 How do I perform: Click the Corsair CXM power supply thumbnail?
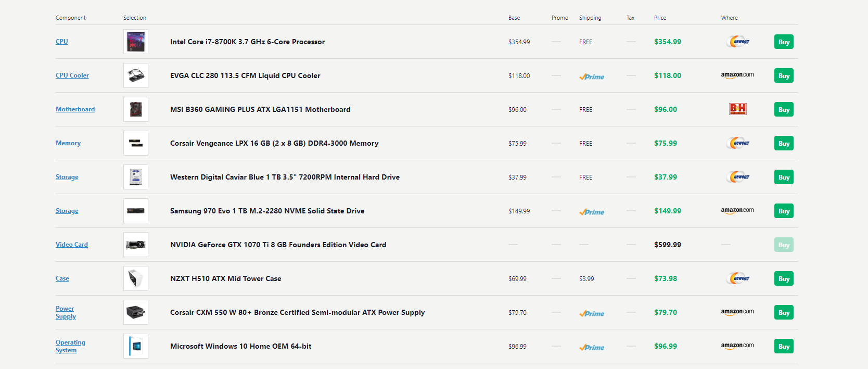tap(136, 312)
